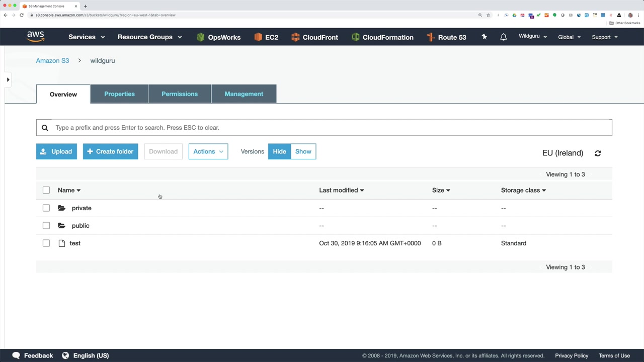Click the browser address bar URL
The height and width of the screenshot is (362, 644).
pos(106,15)
